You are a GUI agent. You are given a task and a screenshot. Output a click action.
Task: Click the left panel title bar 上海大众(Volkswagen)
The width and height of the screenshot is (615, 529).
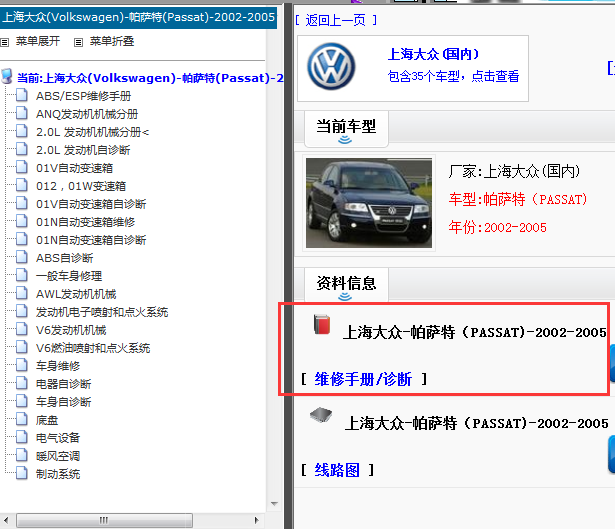138,17
